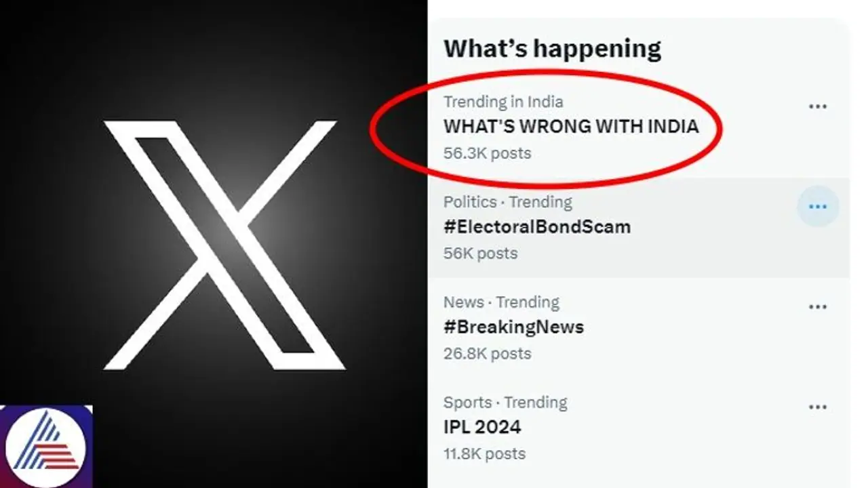Open the #ElectoralBondScam trending topic
868x488 pixels.
point(536,227)
